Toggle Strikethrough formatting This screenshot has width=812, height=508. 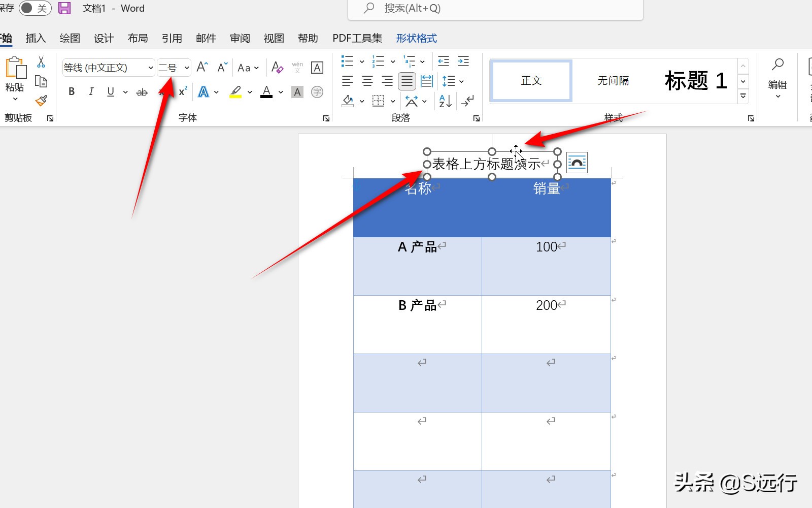coord(142,92)
